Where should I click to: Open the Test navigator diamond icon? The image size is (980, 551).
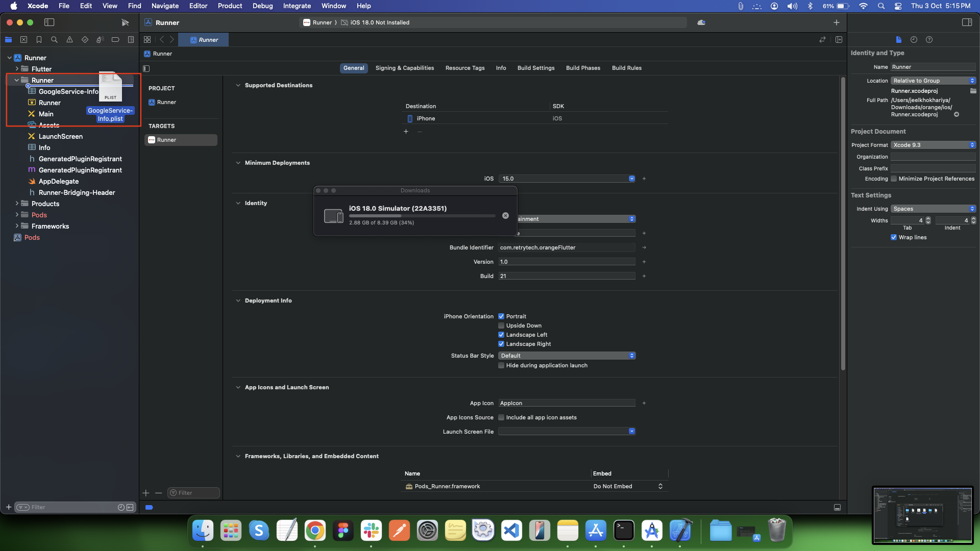point(85,40)
